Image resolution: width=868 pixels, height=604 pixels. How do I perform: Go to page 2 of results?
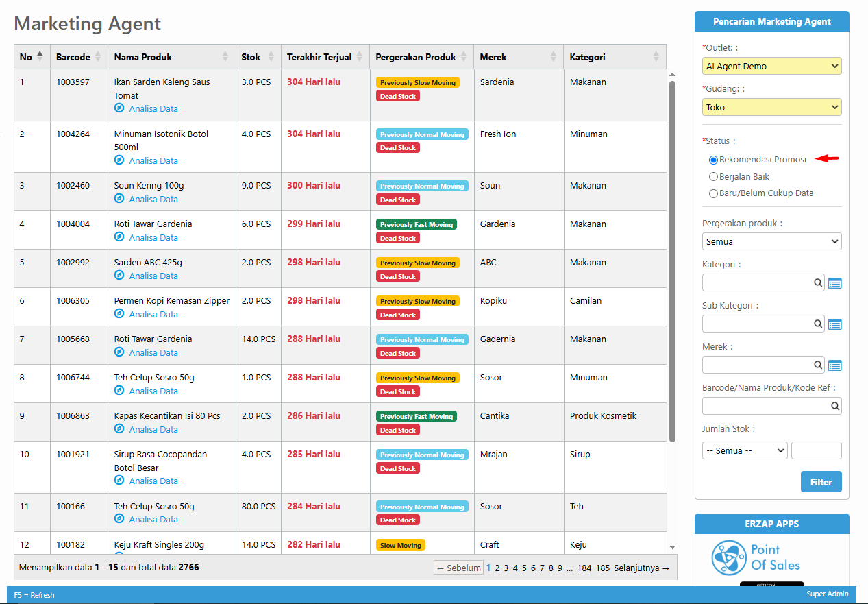pos(497,568)
